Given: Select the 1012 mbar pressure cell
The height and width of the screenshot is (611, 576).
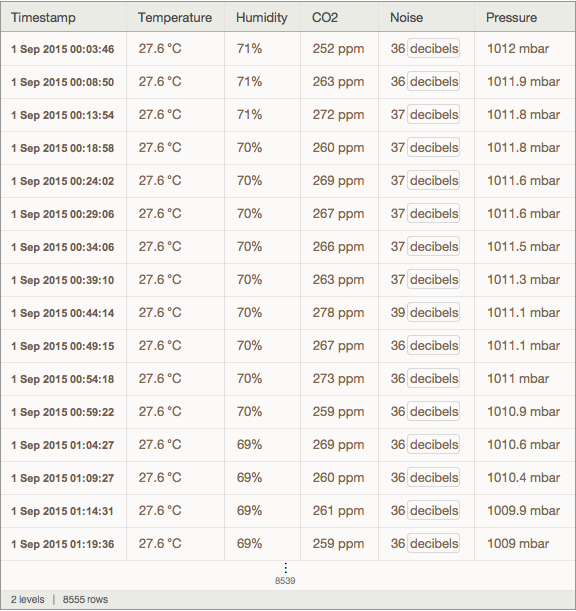Looking at the screenshot, I should click(518, 49).
